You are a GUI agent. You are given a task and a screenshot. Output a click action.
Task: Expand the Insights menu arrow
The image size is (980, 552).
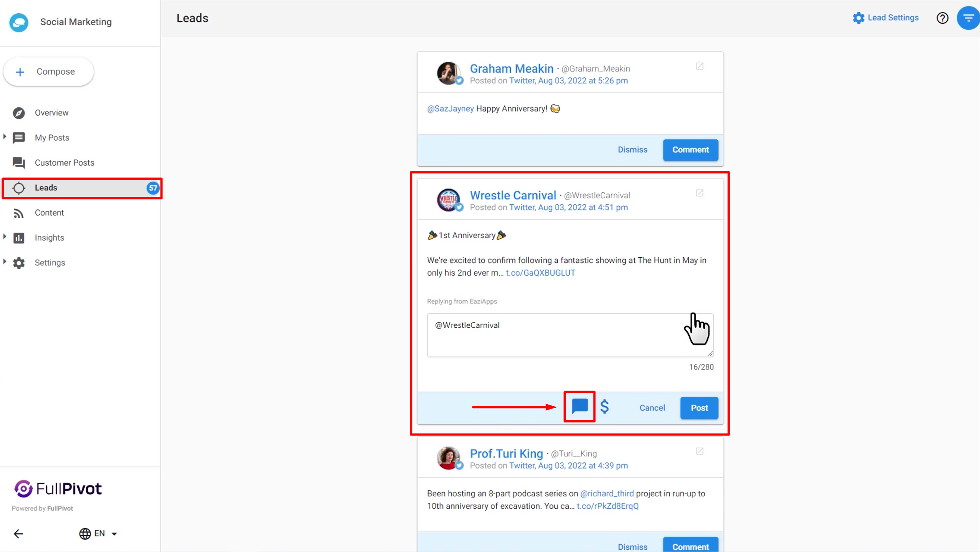click(x=5, y=237)
